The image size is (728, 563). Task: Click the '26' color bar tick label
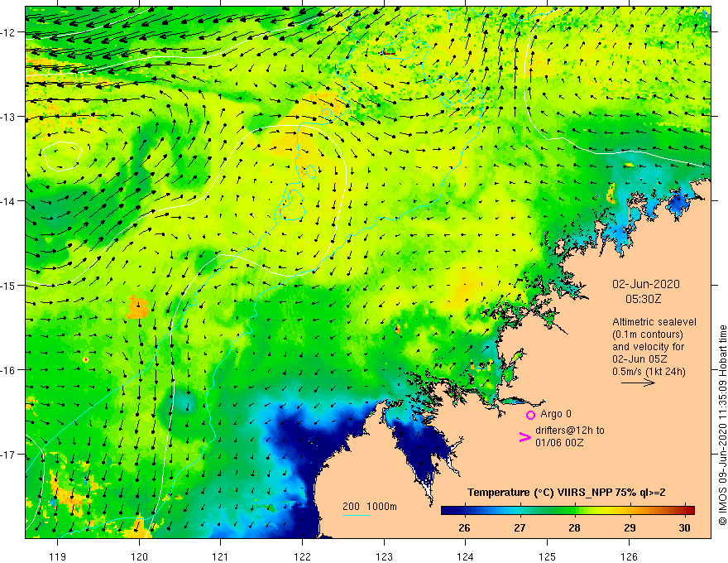point(464,527)
